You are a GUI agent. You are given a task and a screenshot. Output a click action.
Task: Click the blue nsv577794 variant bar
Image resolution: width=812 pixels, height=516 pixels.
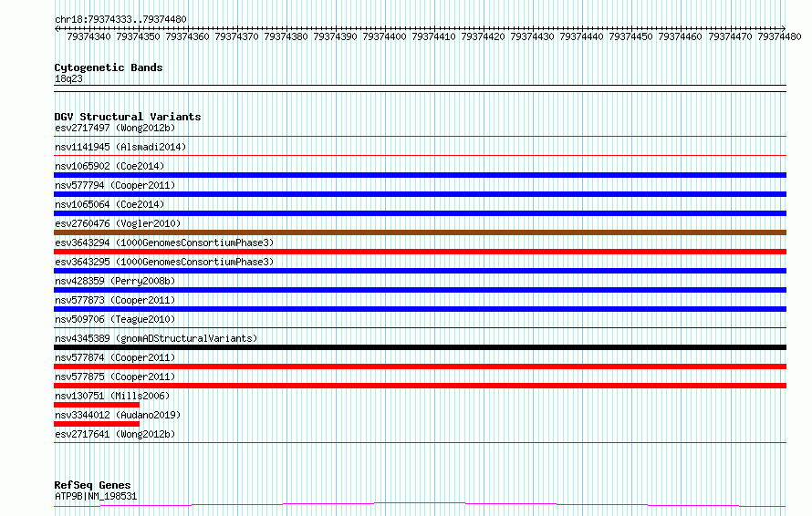coord(420,194)
